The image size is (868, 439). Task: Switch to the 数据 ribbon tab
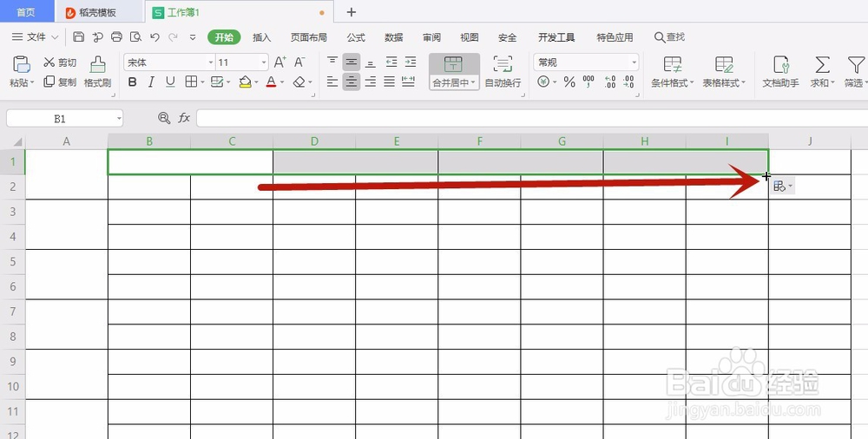(393, 37)
